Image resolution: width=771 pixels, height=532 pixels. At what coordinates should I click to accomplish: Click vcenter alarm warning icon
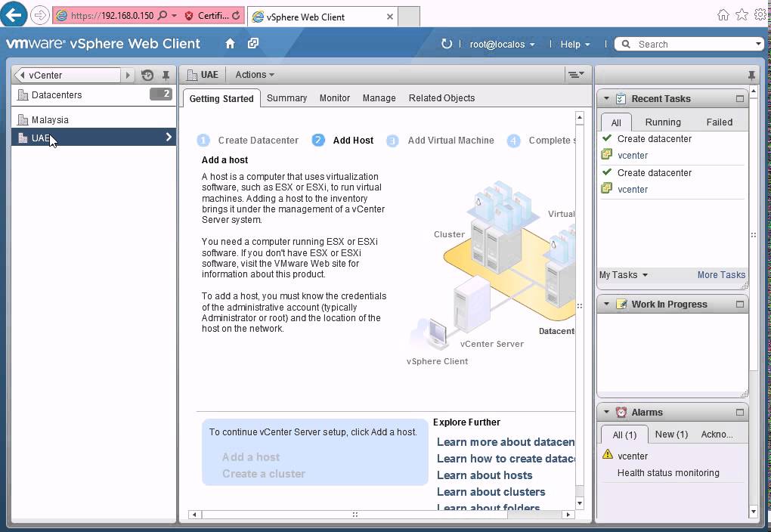(x=608, y=454)
